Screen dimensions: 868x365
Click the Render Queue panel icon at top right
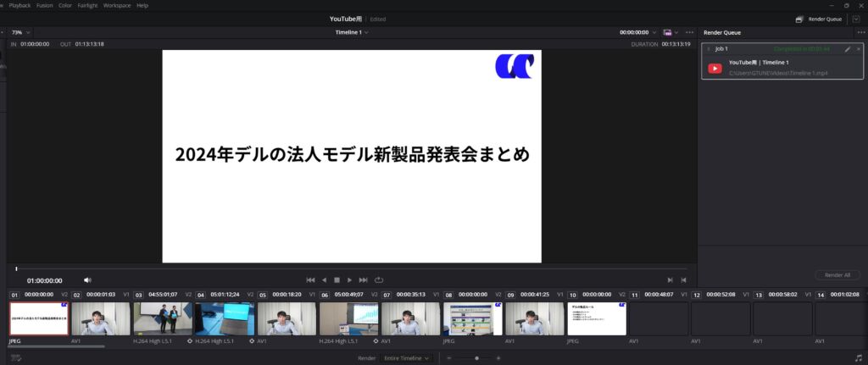point(799,19)
